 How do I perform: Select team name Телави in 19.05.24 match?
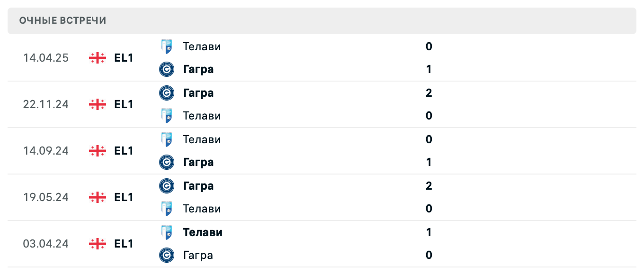click(x=202, y=209)
